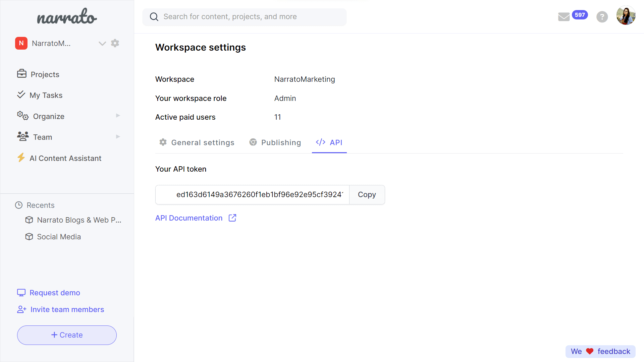
Task: Click the We love feedback button
Action: 600,352
